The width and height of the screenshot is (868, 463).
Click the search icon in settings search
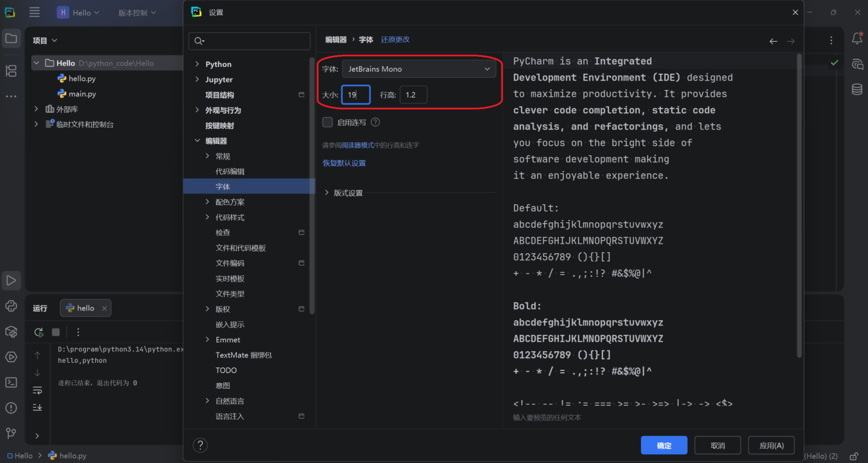coord(199,41)
